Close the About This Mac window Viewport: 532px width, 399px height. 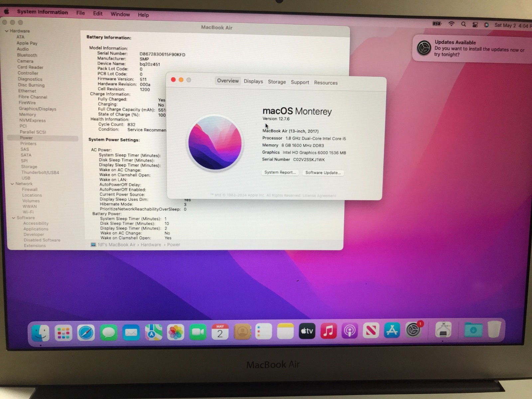click(173, 80)
